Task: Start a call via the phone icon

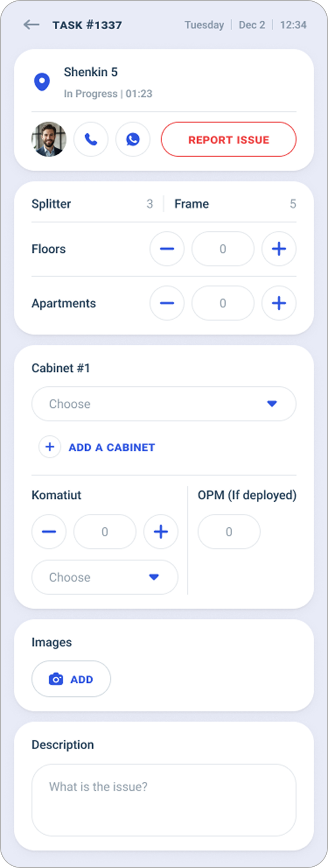Action: point(91,139)
